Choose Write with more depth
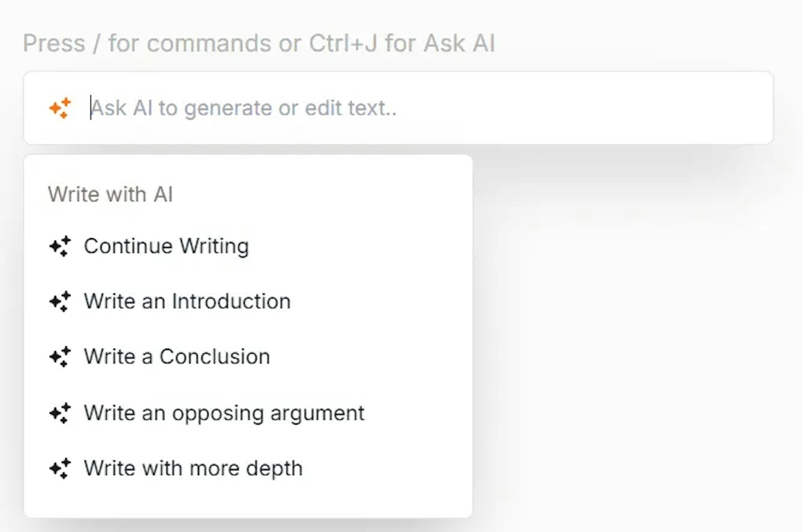 click(193, 469)
